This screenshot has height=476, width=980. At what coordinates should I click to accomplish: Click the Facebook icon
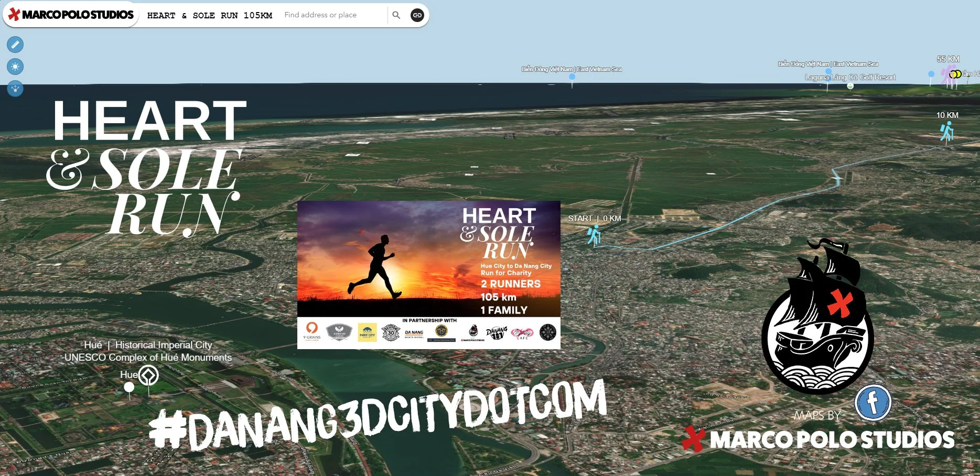point(873,403)
